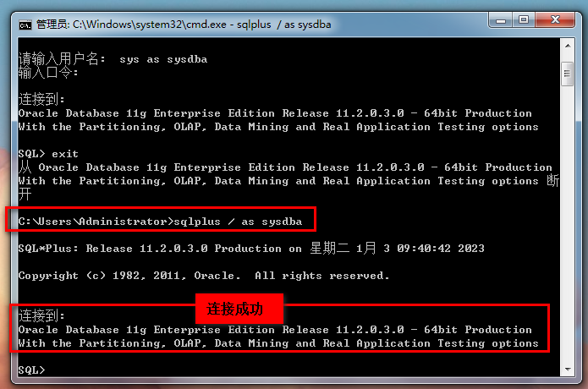Image resolution: width=588 pixels, height=389 pixels.
Task: Click the final 'SQL>' prompt
Action: [31, 370]
